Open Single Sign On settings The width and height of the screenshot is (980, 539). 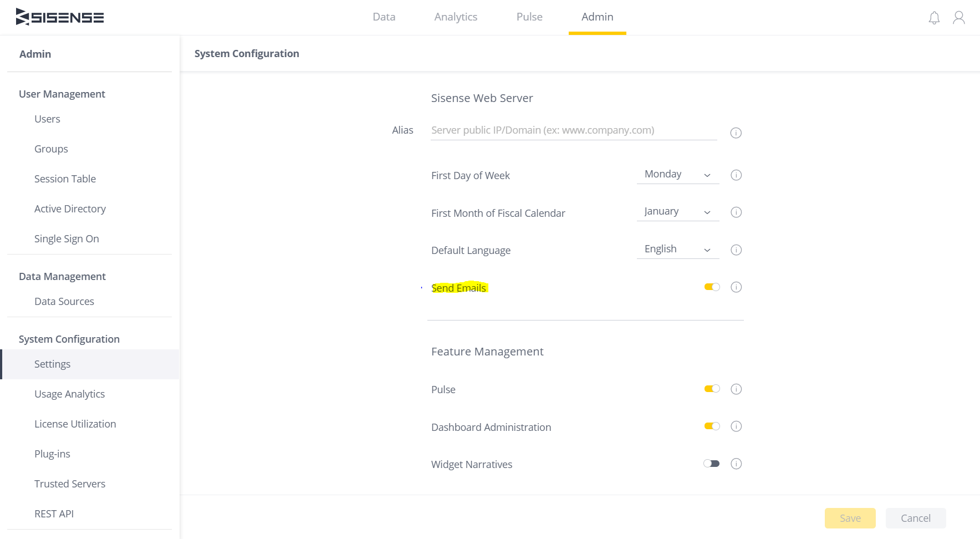point(67,239)
